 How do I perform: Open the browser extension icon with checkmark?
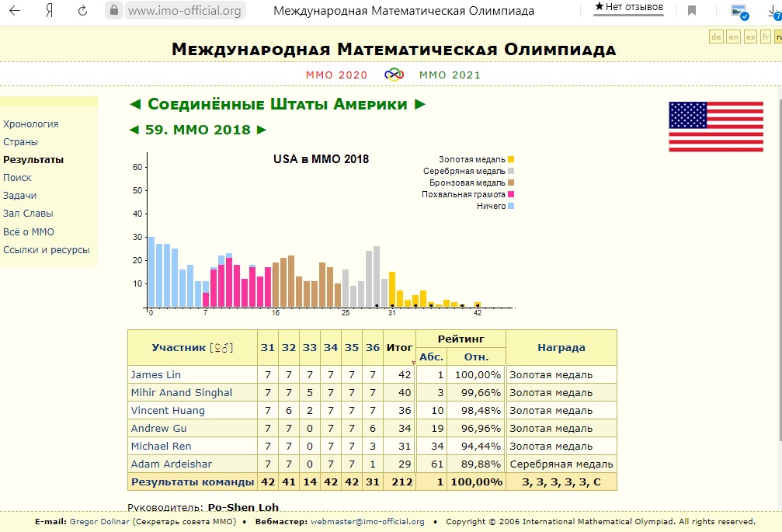[x=739, y=12]
